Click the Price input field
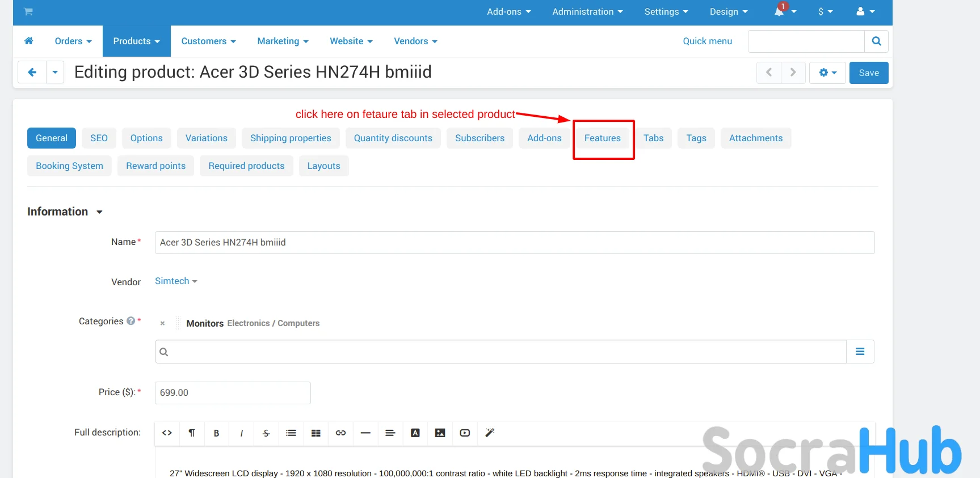This screenshot has width=980, height=478. coord(233,393)
